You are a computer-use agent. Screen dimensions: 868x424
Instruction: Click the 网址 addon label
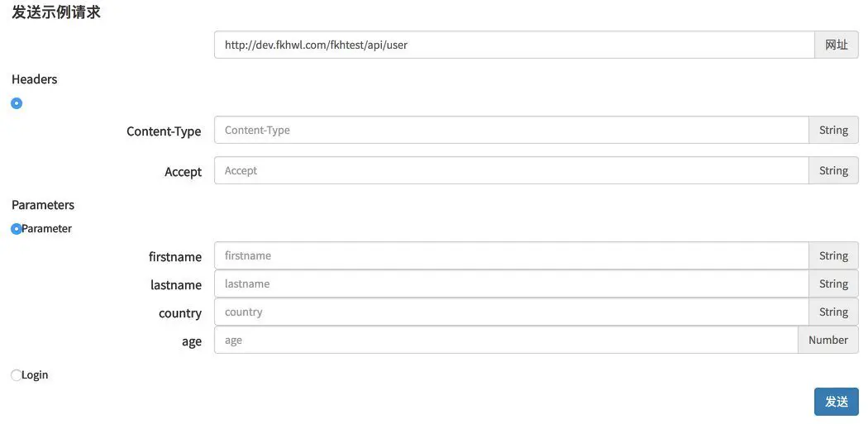click(x=836, y=45)
